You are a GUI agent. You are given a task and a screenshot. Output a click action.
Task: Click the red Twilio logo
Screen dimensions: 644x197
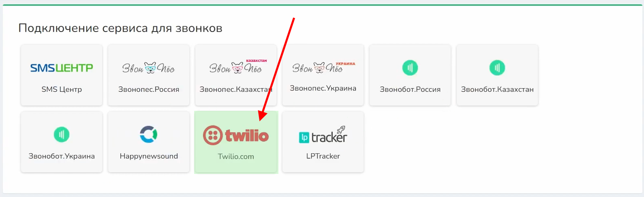point(236,135)
